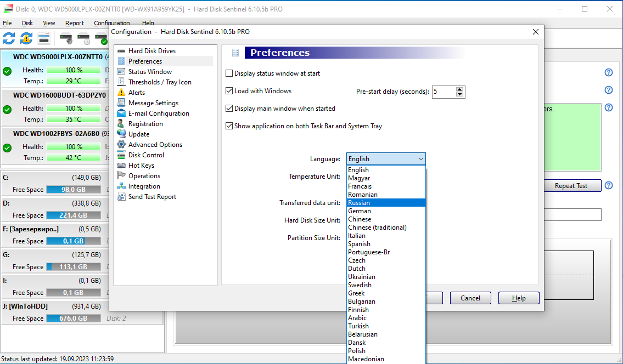Click the yellow Alerts warning icon
Viewport: 623px width, 364px height.
(x=121, y=93)
